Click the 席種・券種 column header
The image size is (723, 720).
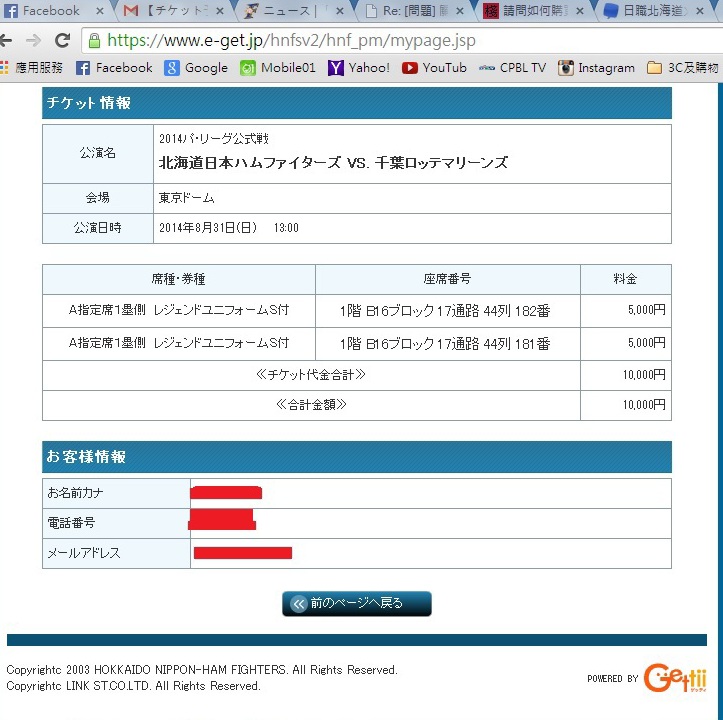click(x=178, y=279)
